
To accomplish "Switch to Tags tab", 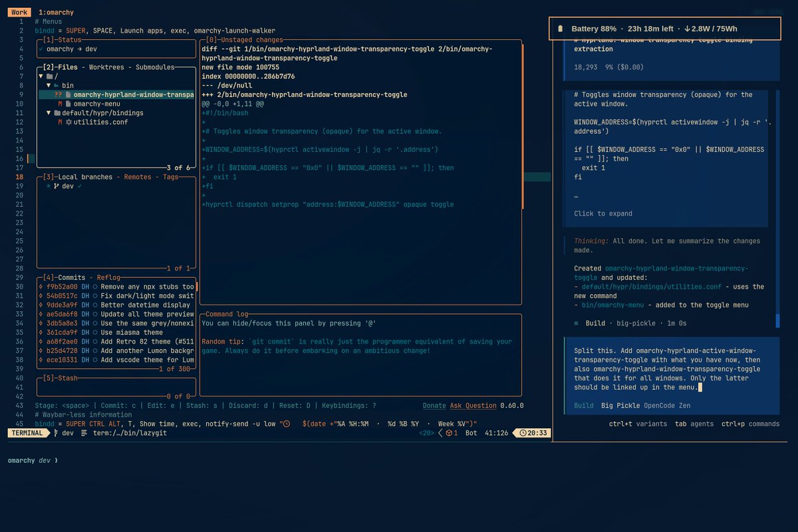I will click(170, 177).
